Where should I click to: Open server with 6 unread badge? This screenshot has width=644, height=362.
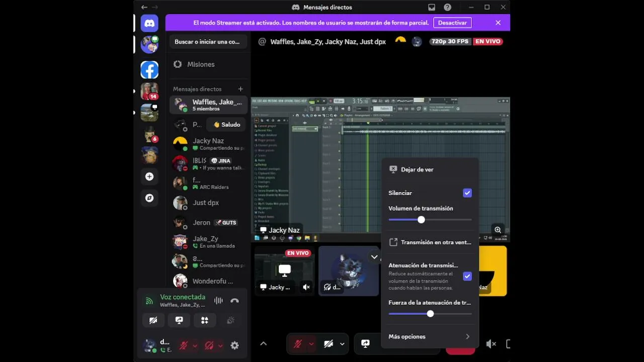[149, 134]
